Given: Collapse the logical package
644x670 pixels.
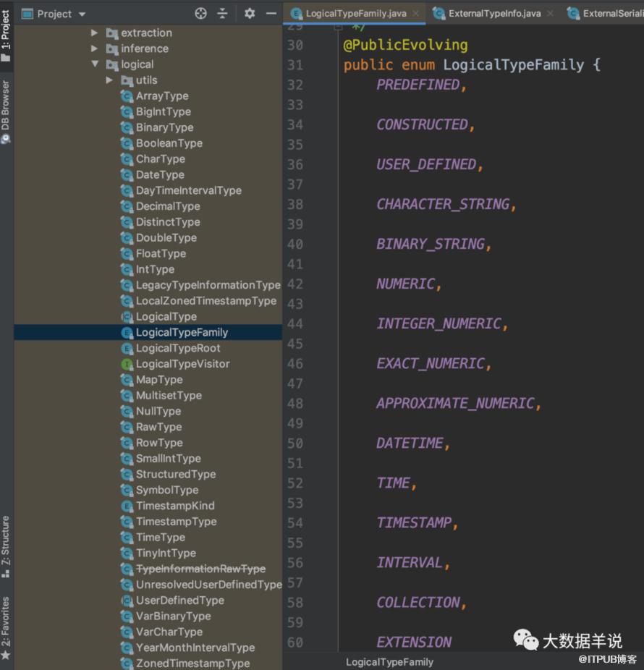Looking at the screenshot, I should pyautogui.click(x=95, y=64).
